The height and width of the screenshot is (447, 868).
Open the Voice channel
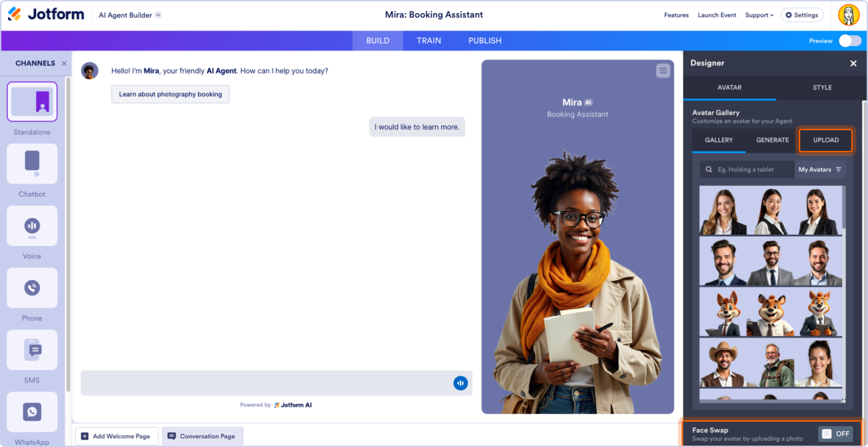click(32, 225)
